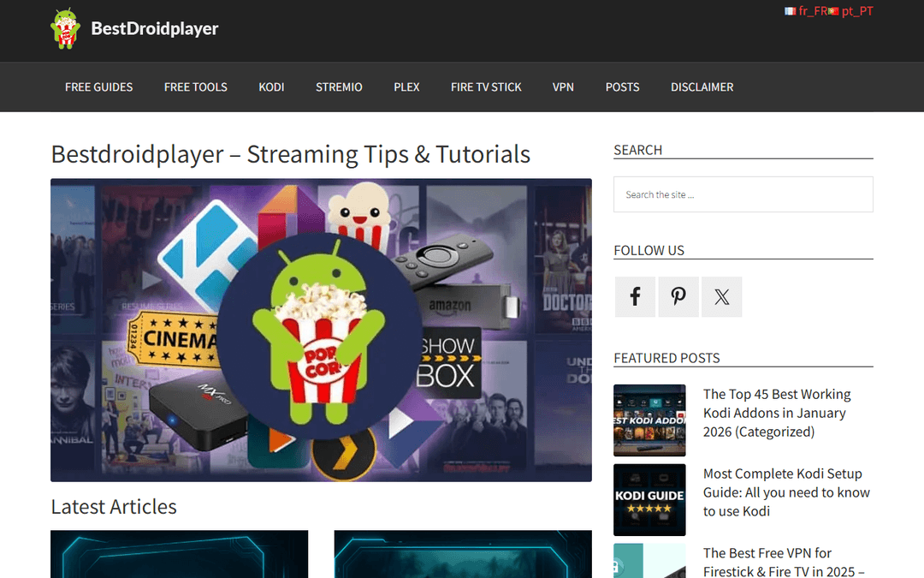Select the fr_FR language link
The image size is (924, 578).
click(x=813, y=11)
